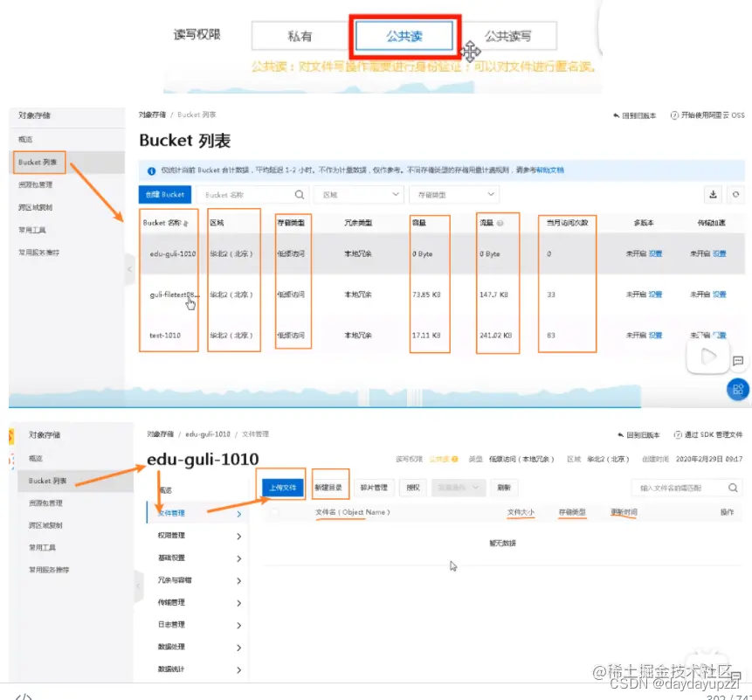This screenshot has height=700, width=752.
Task: Select the 公共读写 permission option
Action: (507, 36)
